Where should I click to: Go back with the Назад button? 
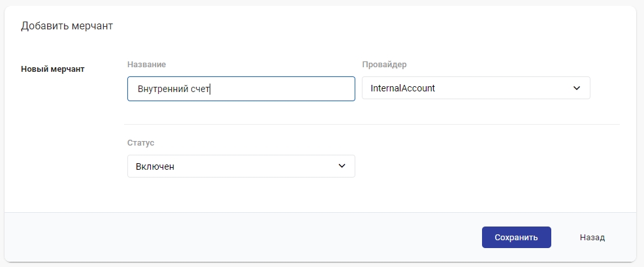tap(592, 238)
